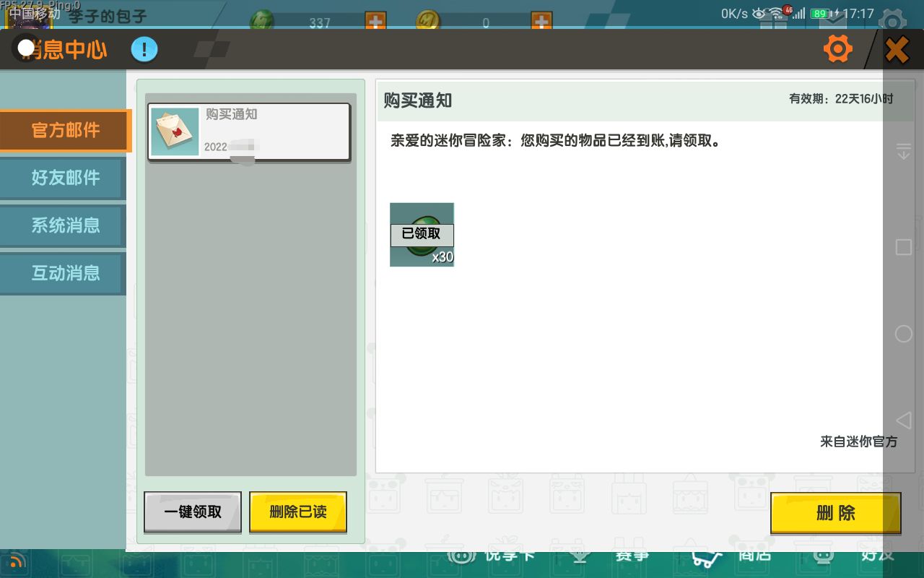924x578 pixels.
Task: Tap the Android recent apps square
Action: coord(903,247)
